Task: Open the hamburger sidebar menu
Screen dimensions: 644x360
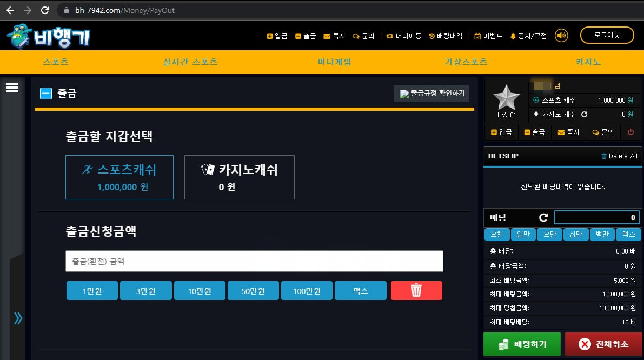Action: point(12,88)
